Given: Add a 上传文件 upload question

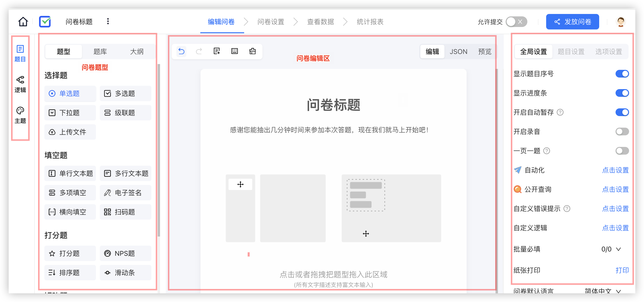Looking at the screenshot, I should [x=70, y=132].
